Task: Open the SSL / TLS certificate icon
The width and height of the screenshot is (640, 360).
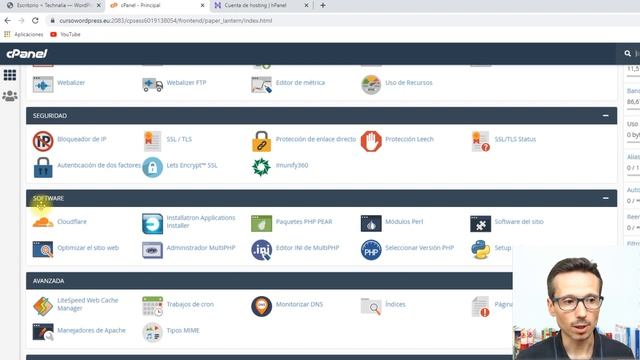Action: coord(152,141)
